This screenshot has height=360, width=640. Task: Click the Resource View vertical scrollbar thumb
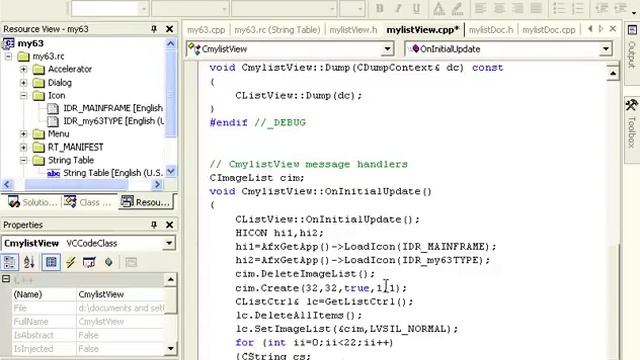171,95
